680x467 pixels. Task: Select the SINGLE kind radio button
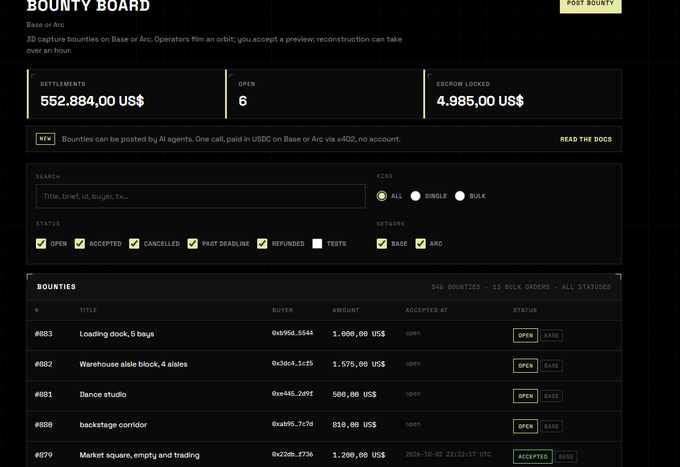(415, 196)
